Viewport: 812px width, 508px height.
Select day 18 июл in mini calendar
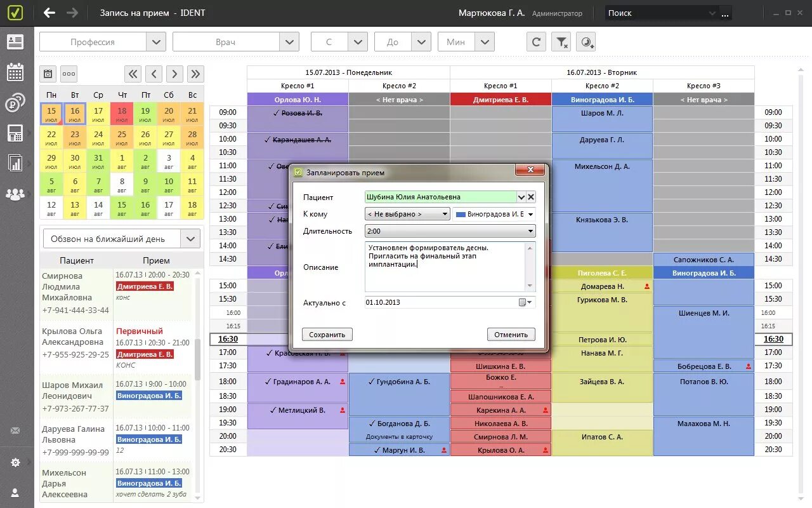click(122, 115)
